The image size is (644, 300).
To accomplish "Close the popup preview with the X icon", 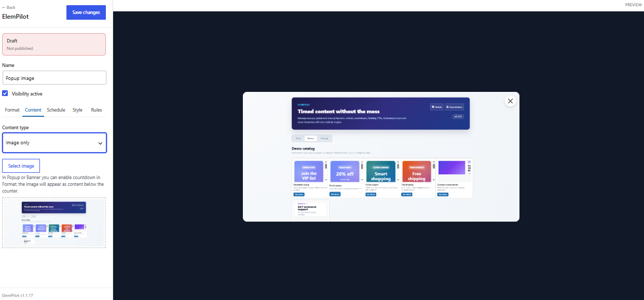I will (x=510, y=101).
